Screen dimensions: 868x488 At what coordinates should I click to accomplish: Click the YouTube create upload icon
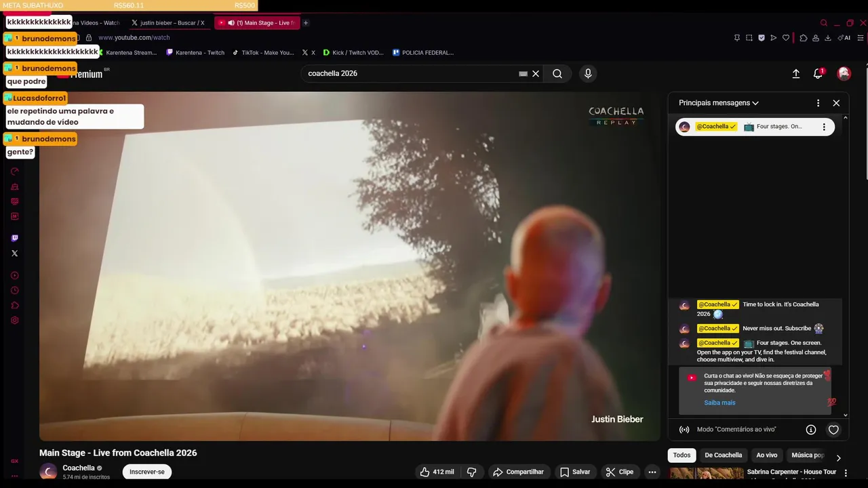pyautogui.click(x=796, y=73)
